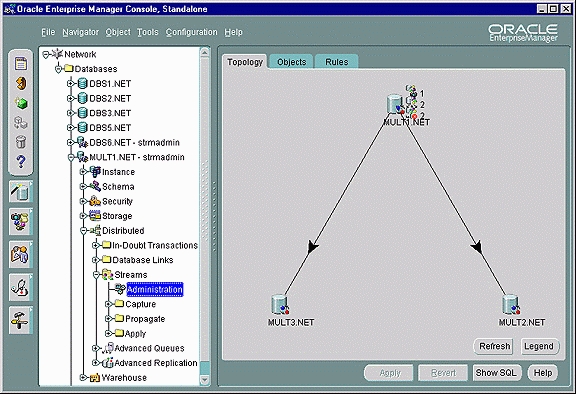Open the Help menu
The width and height of the screenshot is (576, 394).
pos(234,32)
